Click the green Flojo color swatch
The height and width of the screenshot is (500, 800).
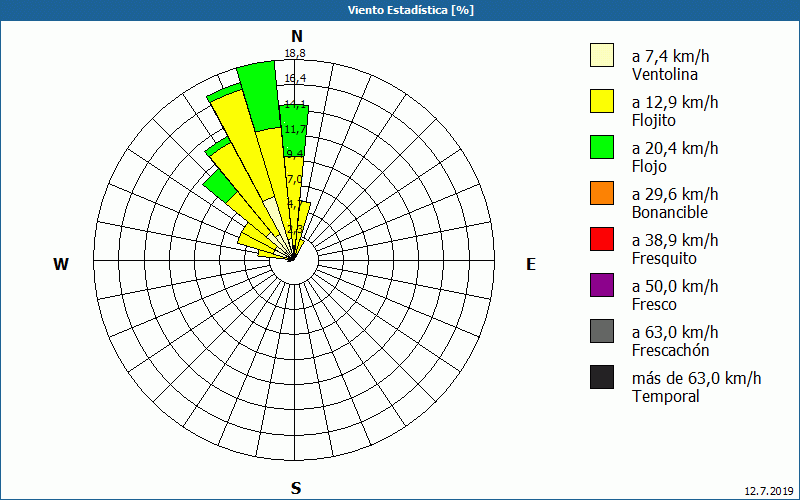point(602,147)
